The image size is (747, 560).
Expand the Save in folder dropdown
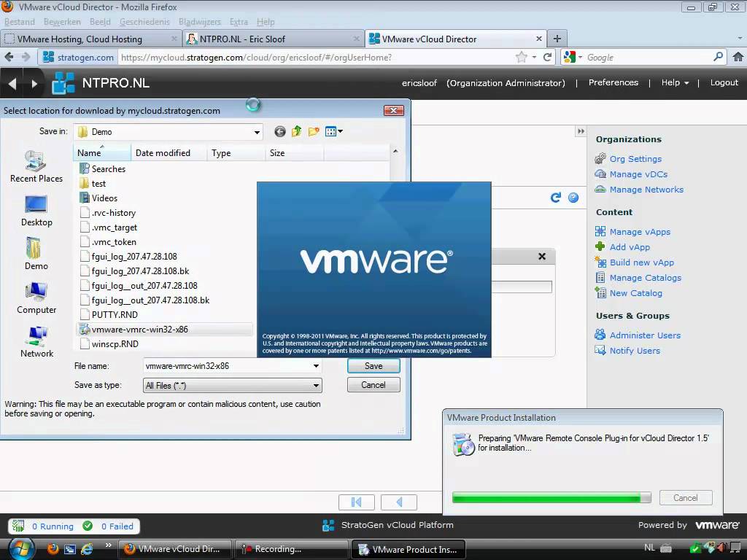(x=257, y=132)
